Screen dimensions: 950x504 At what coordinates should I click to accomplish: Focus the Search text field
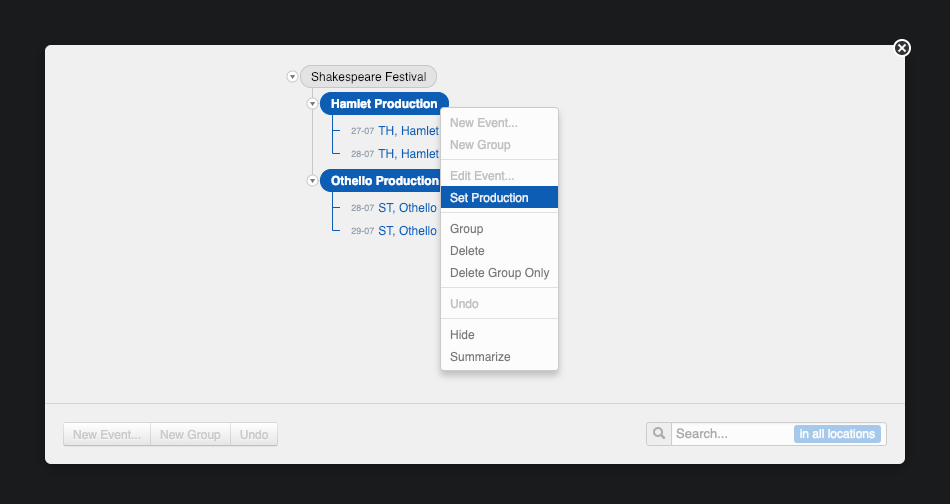pyautogui.click(x=730, y=434)
